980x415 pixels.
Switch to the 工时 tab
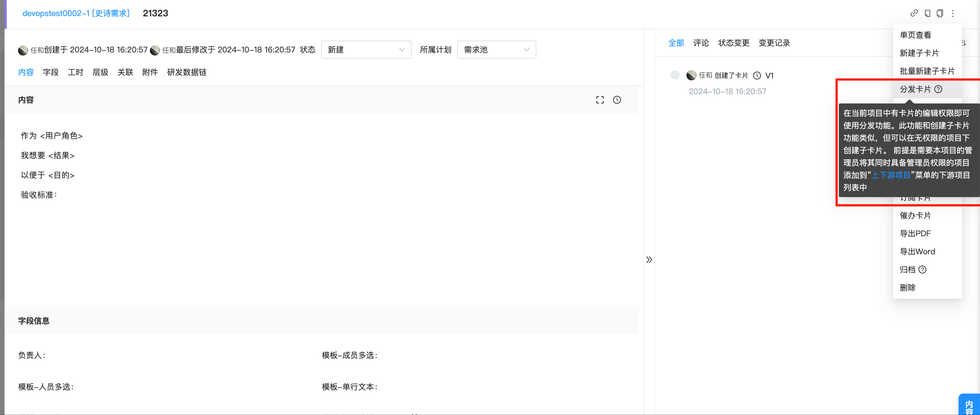[75, 72]
